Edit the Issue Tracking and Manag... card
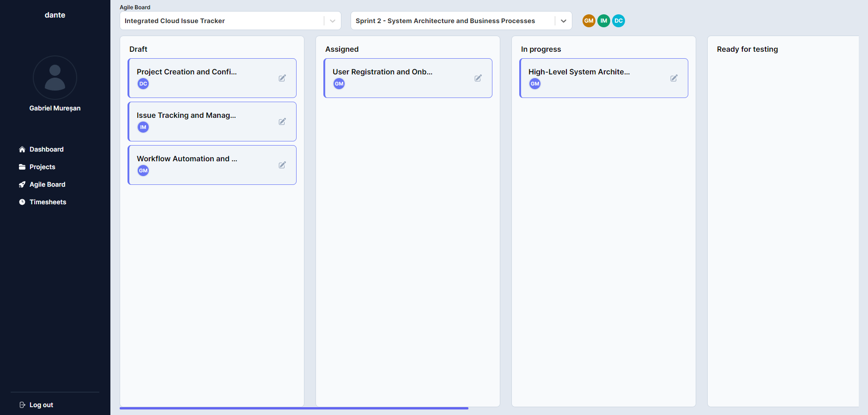Image resolution: width=868 pixels, height=415 pixels. click(x=282, y=122)
